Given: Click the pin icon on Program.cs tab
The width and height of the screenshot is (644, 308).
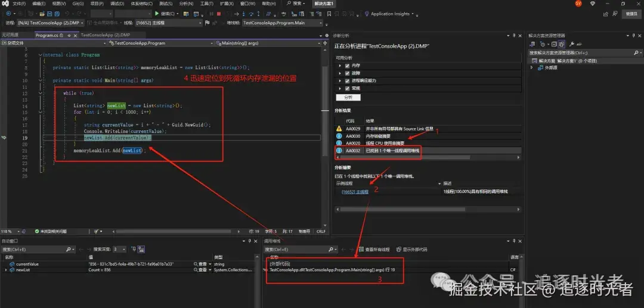Looking at the screenshot, I should pos(68,36).
